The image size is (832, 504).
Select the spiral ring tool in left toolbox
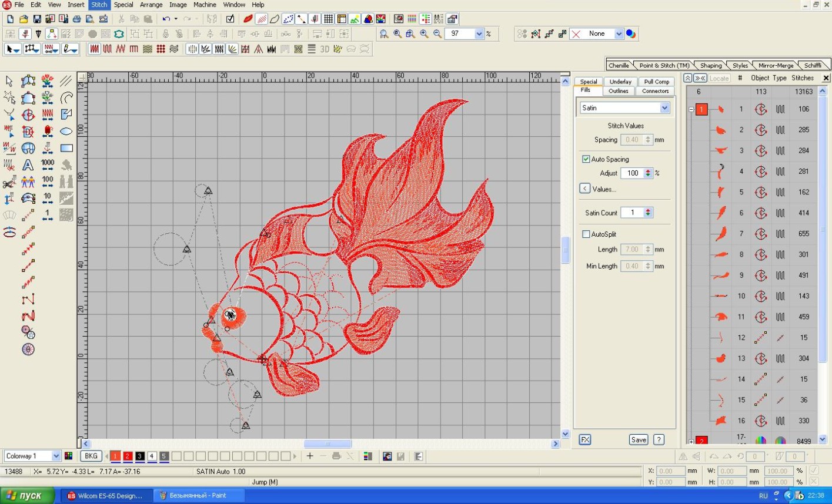[28, 350]
